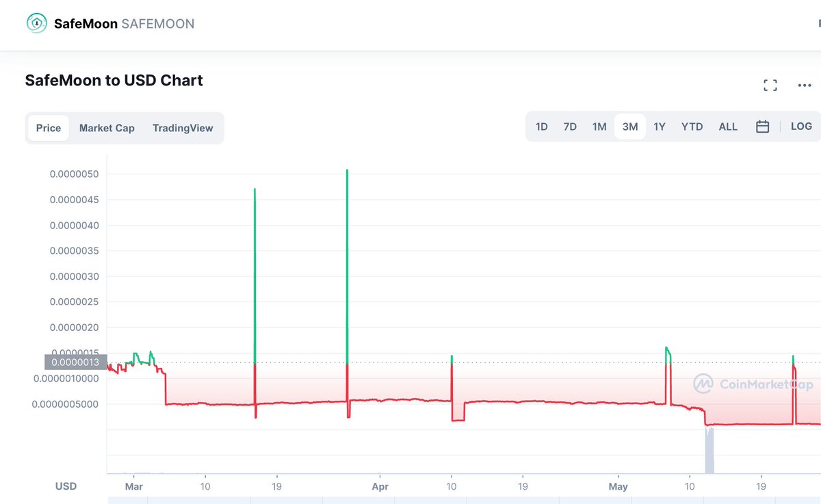The height and width of the screenshot is (504, 821).
Task: Click the USD axis label
Action: (66, 487)
